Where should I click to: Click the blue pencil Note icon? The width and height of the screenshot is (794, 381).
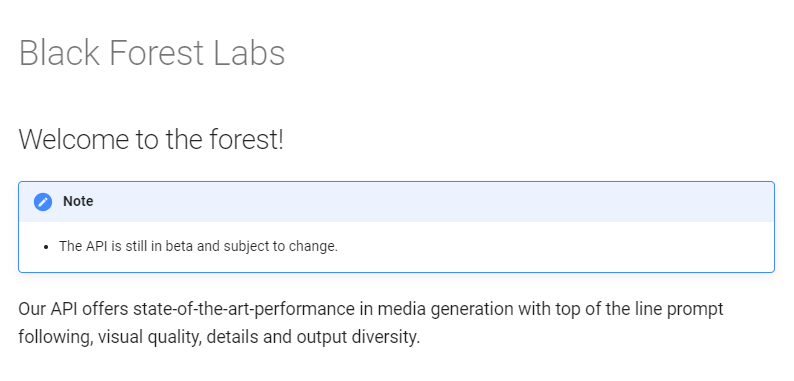43,202
